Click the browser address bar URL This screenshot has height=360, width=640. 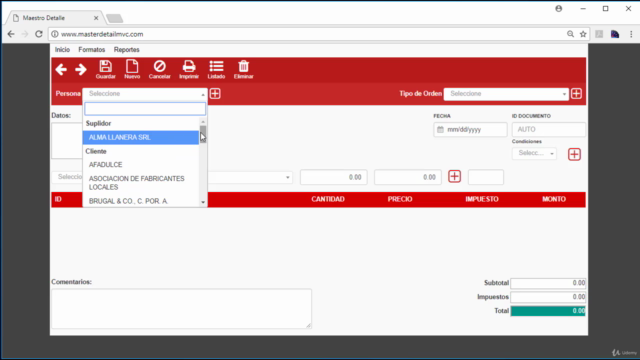[x=102, y=34]
